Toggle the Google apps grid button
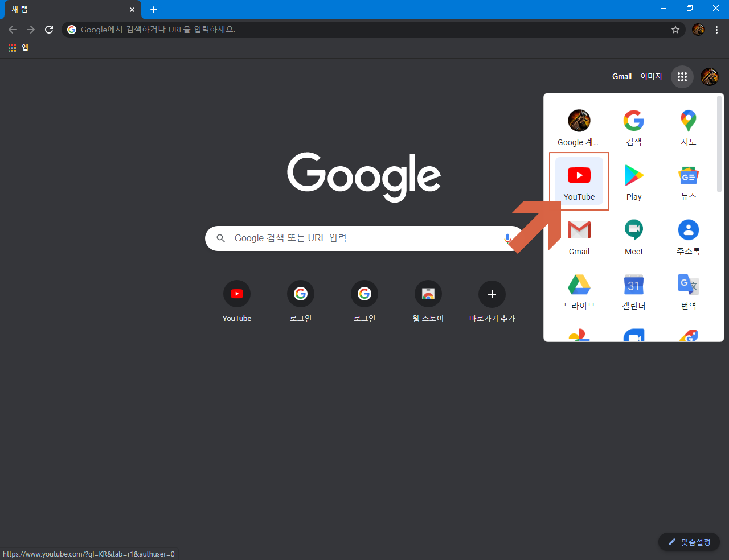The image size is (729, 560). tap(682, 77)
